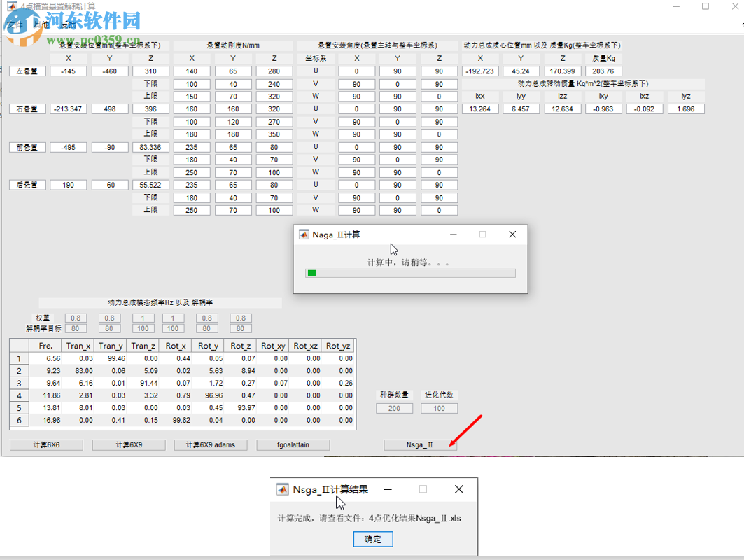Click the Nsga_II button
This screenshot has height=560, width=744.
[420, 444]
